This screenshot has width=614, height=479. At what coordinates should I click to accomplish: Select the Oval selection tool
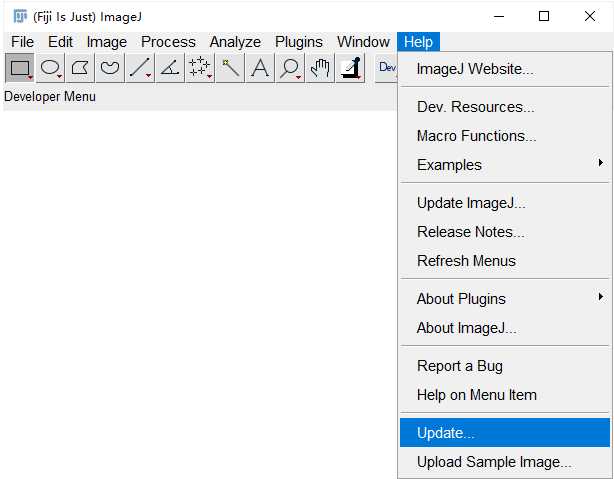tap(51, 68)
